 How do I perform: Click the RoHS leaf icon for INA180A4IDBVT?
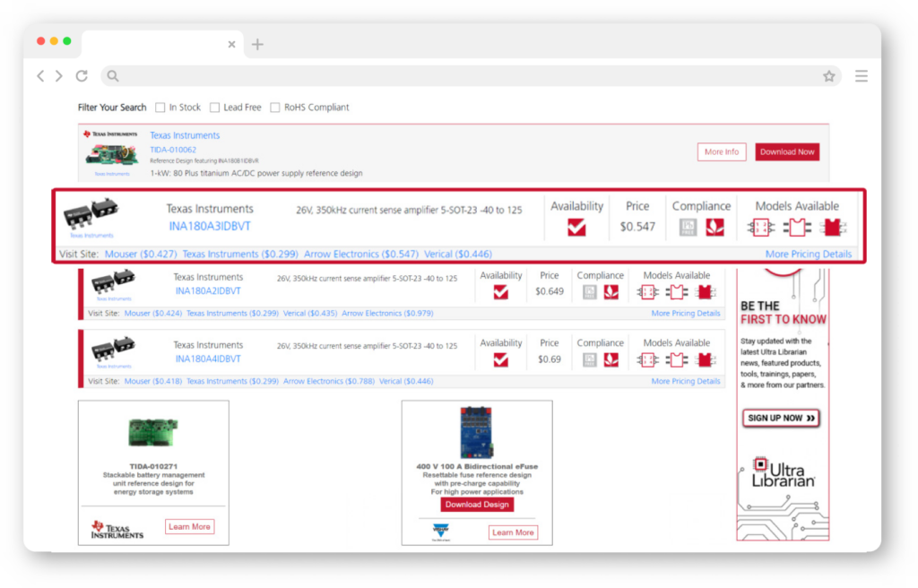(611, 359)
